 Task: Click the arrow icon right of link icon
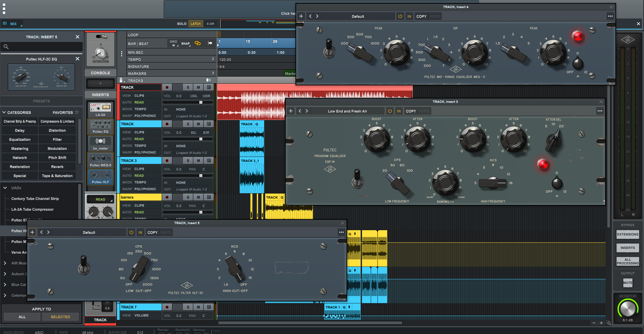pyautogui.click(x=210, y=43)
